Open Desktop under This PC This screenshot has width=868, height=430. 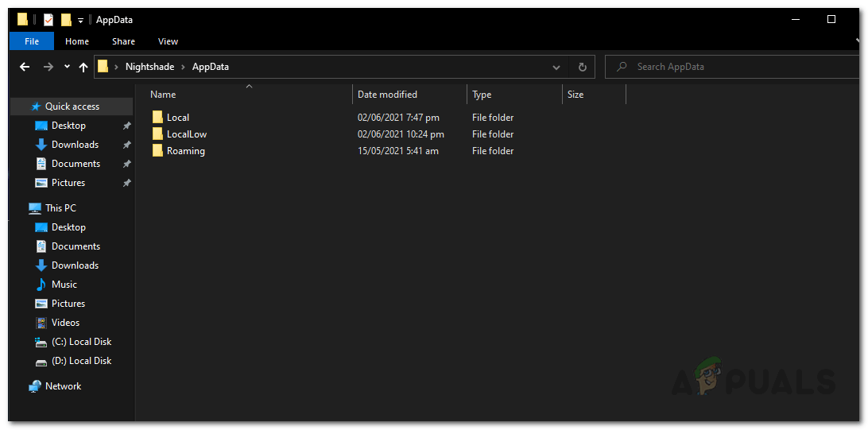coord(68,227)
